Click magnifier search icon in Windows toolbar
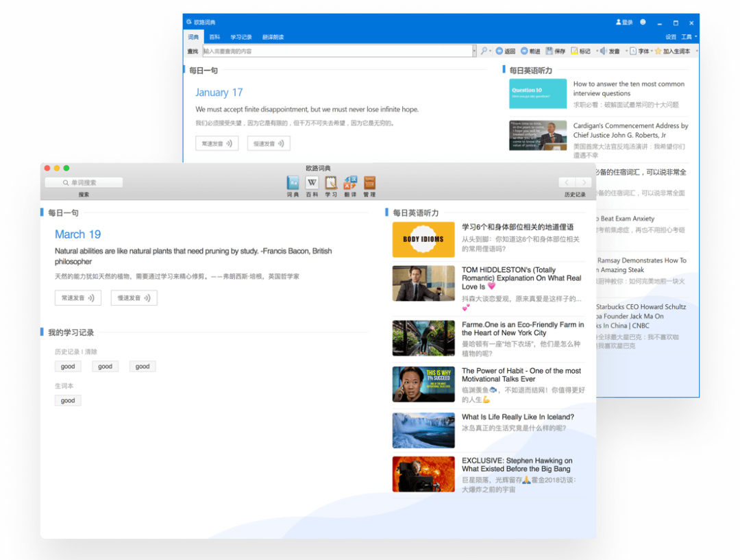The width and height of the screenshot is (740, 560). [484, 51]
